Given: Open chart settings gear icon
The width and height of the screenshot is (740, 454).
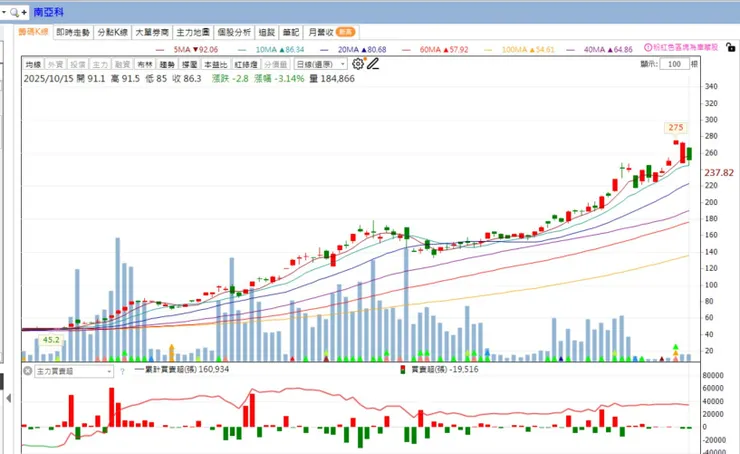Looking at the screenshot, I should tap(358, 64).
